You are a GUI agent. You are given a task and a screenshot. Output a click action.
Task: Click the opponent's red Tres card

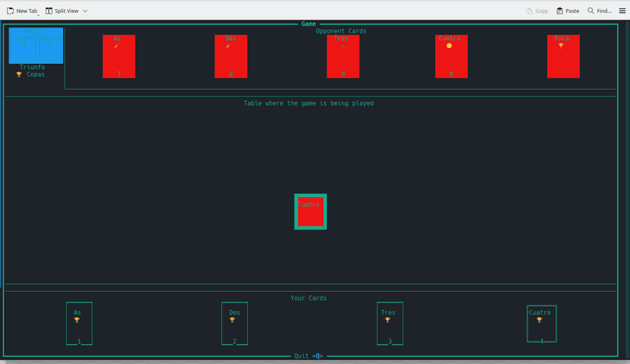342,56
